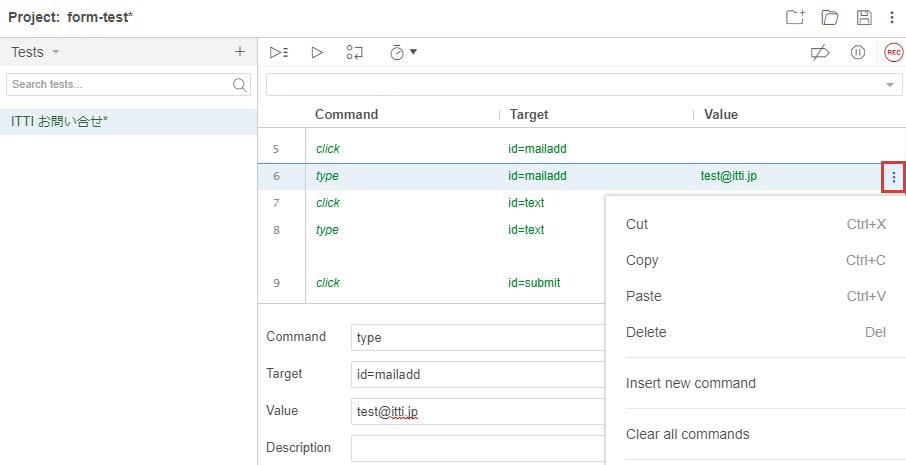The image size is (906, 465).
Task: Open the project's three-dot more menu
Action: (x=892, y=17)
